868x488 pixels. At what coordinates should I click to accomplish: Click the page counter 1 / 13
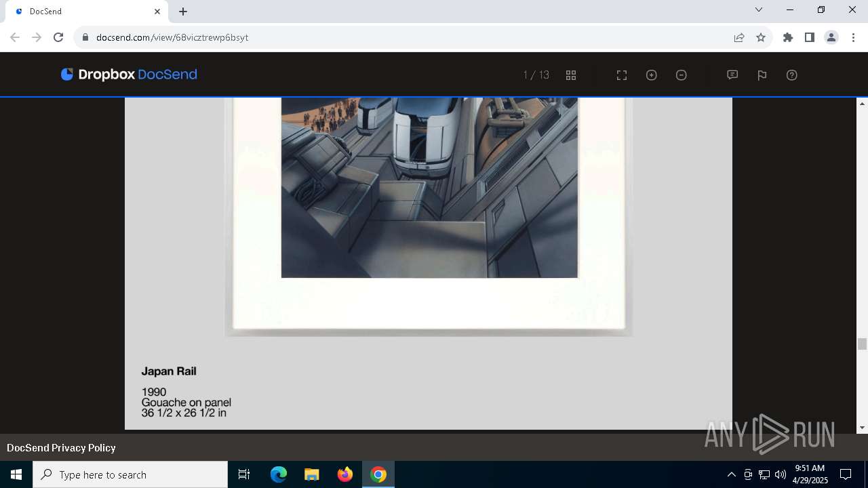(x=536, y=75)
